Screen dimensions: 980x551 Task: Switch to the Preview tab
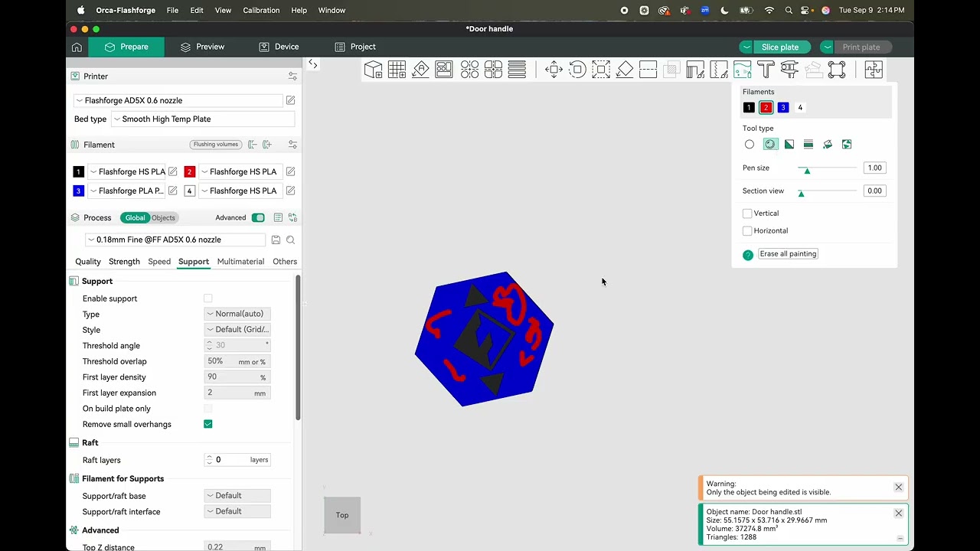pyautogui.click(x=202, y=47)
